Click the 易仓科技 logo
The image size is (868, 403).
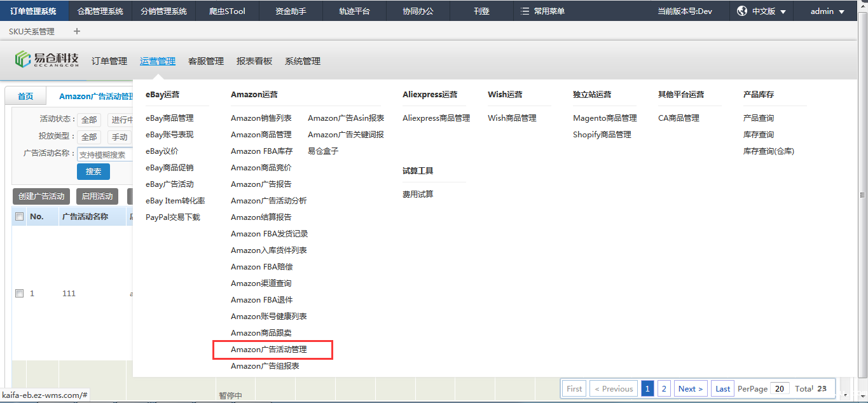pyautogui.click(x=47, y=60)
